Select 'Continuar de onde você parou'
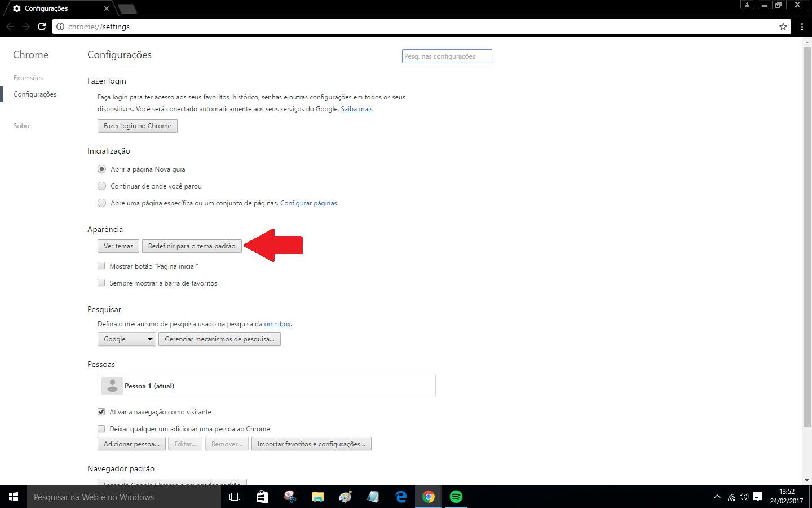The image size is (812, 508). point(101,186)
